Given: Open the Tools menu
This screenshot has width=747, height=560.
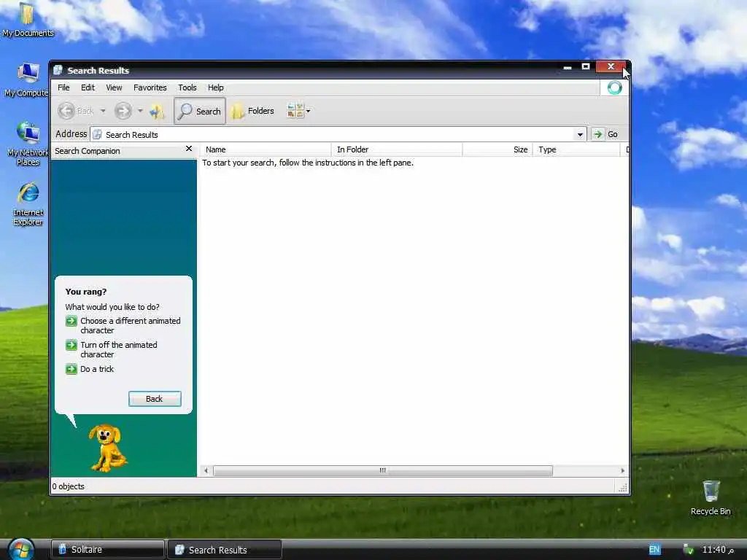Looking at the screenshot, I should (187, 87).
